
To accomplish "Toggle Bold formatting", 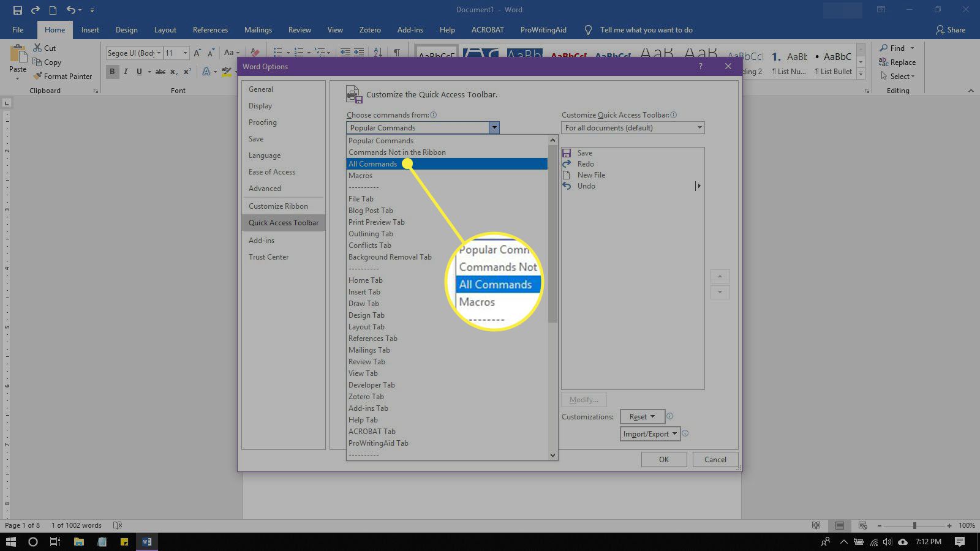I will tap(112, 72).
